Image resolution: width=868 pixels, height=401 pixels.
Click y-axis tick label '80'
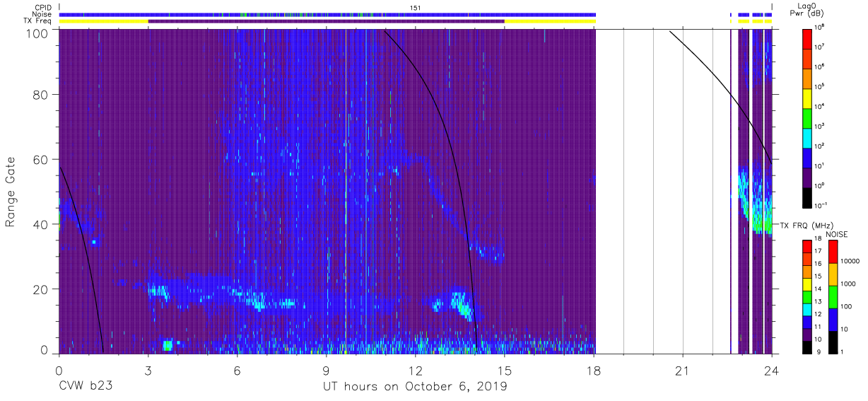point(40,95)
